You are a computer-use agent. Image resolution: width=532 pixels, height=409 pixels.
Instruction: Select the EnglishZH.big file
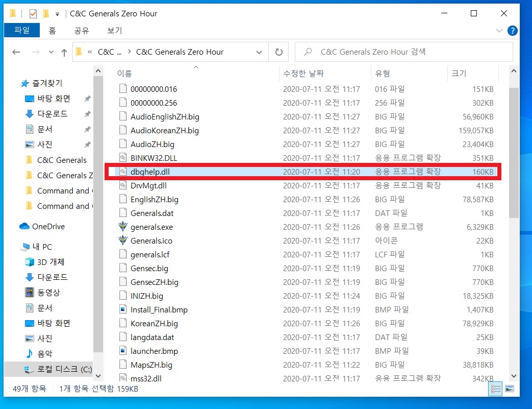(x=155, y=200)
